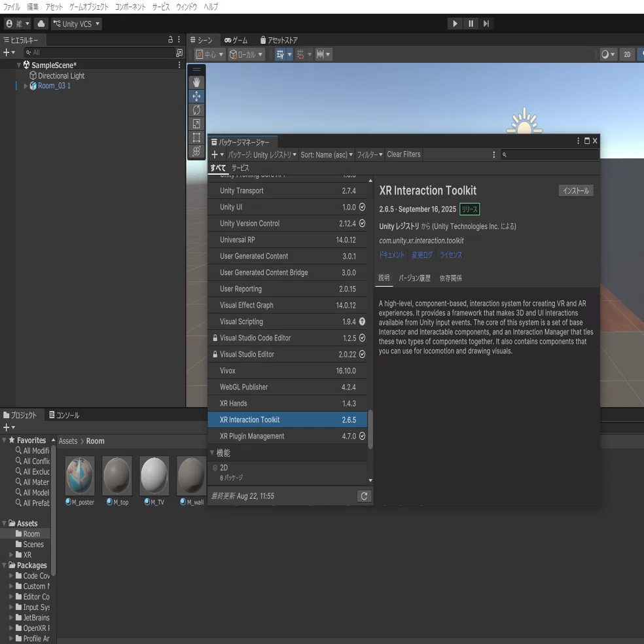Click the Play button
Viewport: 644px width, 644px height.
click(455, 24)
